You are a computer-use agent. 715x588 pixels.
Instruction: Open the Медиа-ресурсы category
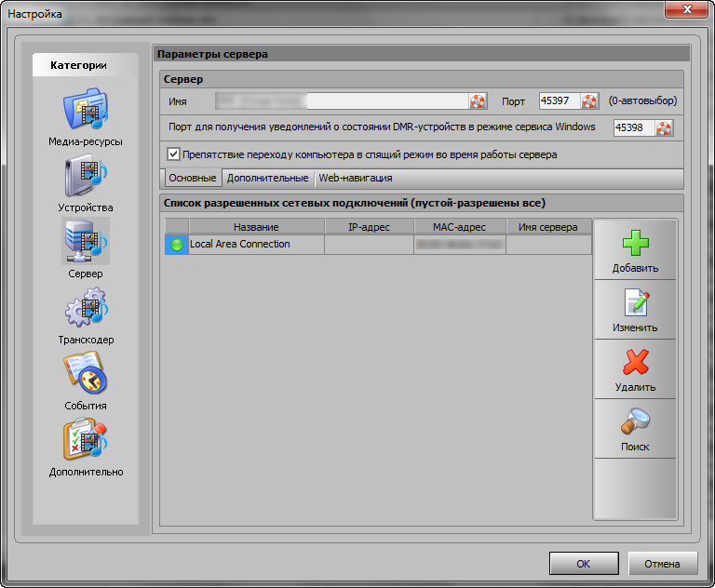coord(86,110)
